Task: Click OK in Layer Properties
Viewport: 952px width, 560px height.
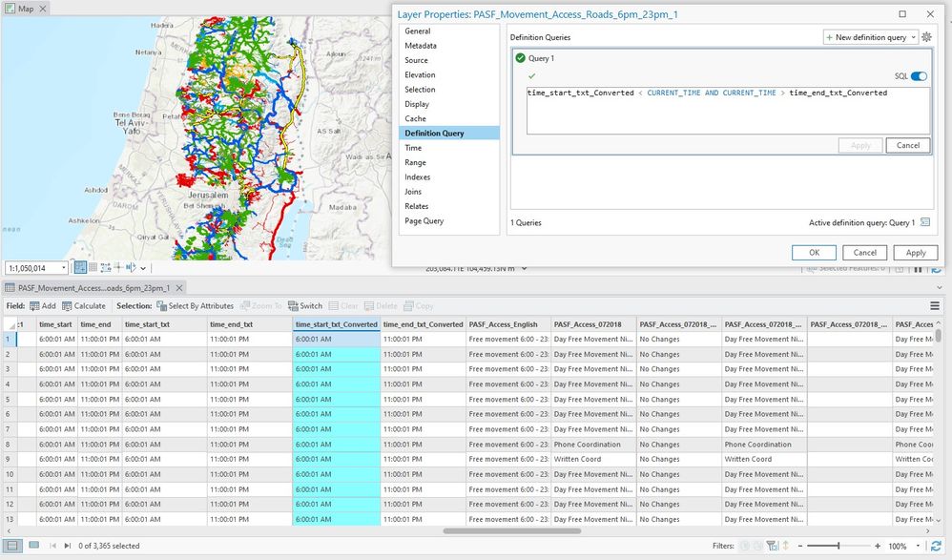Action: click(814, 253)
